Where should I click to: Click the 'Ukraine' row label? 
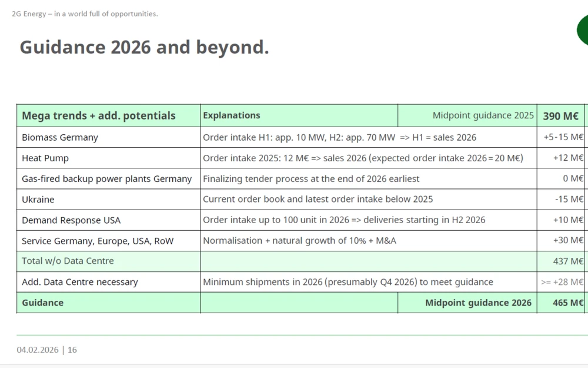pos(38,200)
